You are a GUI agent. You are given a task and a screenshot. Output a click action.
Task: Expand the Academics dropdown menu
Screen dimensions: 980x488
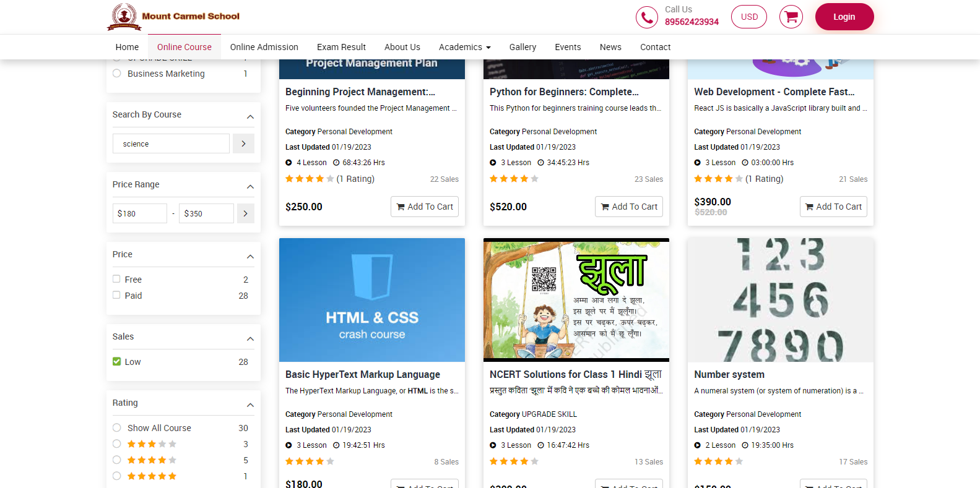[x=464, y=47]
